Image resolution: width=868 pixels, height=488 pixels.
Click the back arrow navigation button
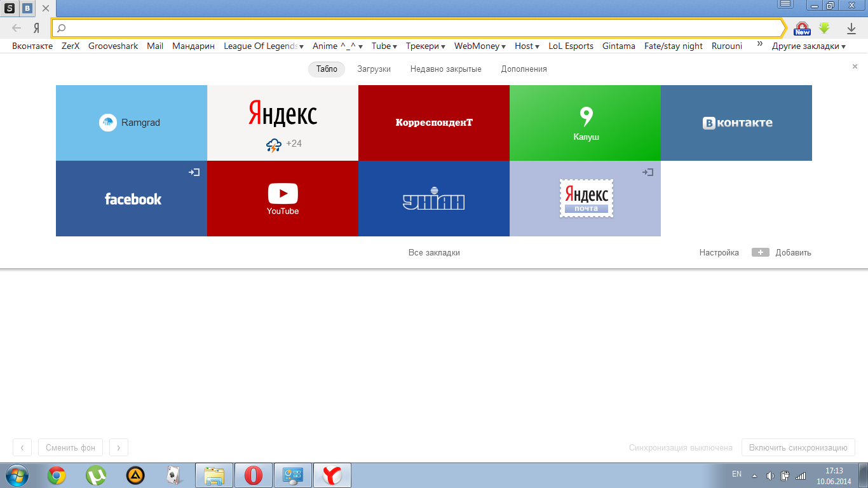[17, 28]
